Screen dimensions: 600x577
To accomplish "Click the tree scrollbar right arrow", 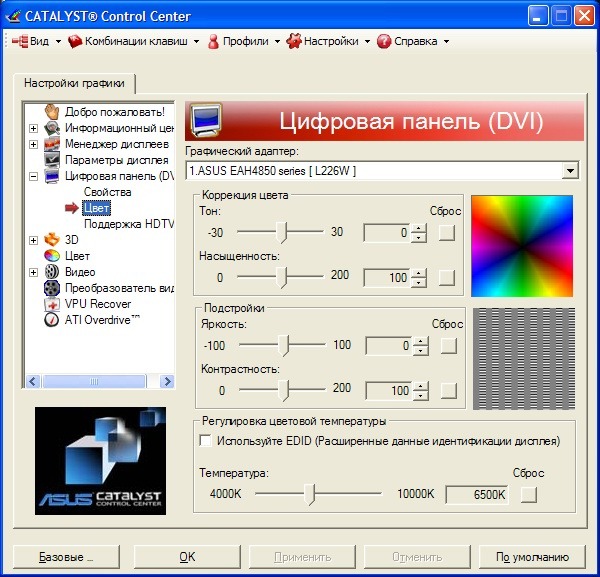I will tap(167, 381).
